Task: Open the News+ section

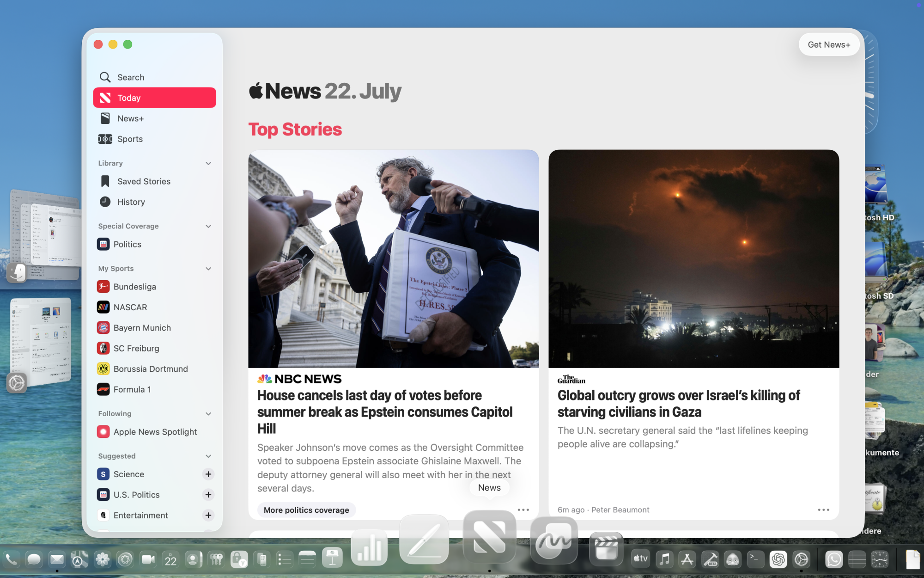Action: (130, 118)
